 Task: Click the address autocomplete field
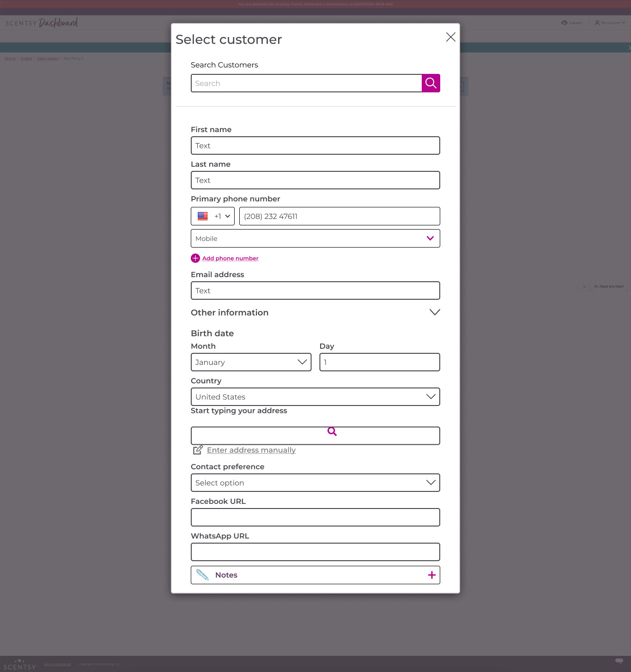[315, 436]
